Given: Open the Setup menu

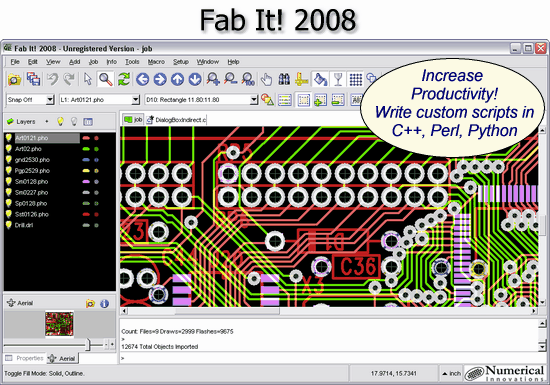Looking at the screenshot, I should pyautogui.click(x=181, y=62).
